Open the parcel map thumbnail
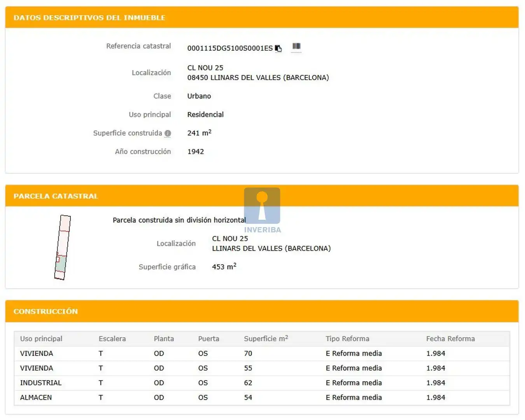 63,247
